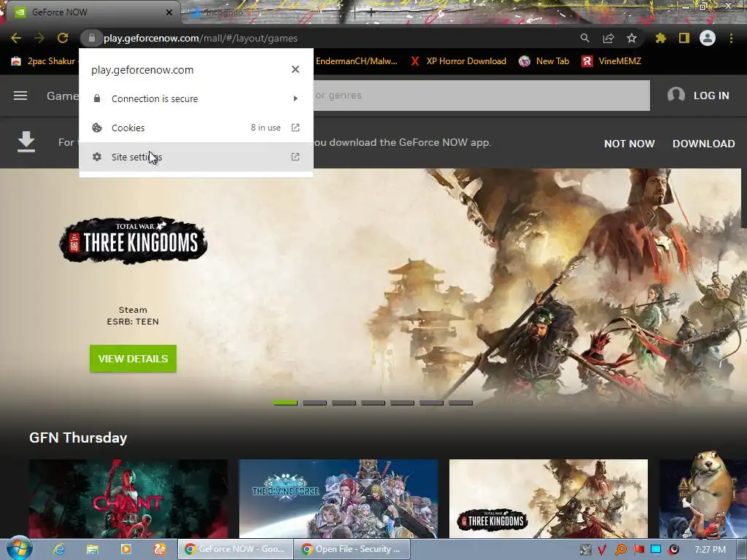Screen dimensions: 747x560
Task: Click external link icon beside Site settings
Action: tap(295, 157)
